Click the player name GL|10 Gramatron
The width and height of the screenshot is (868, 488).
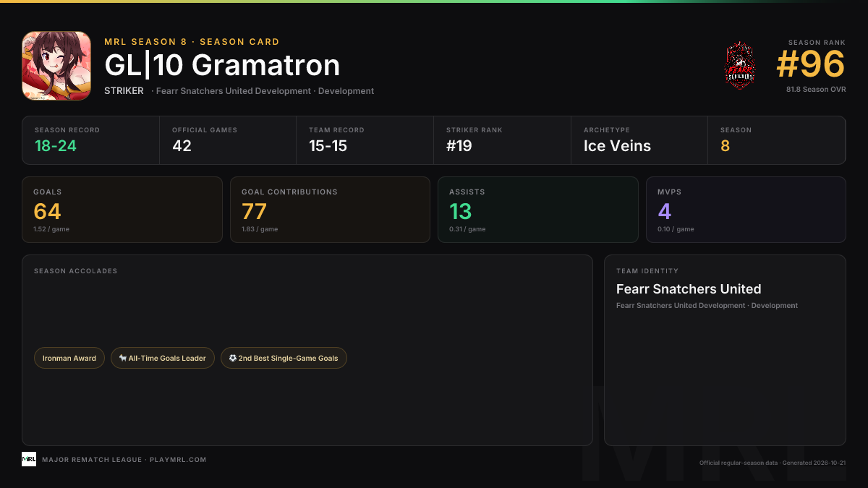click(x=222, y=66)
